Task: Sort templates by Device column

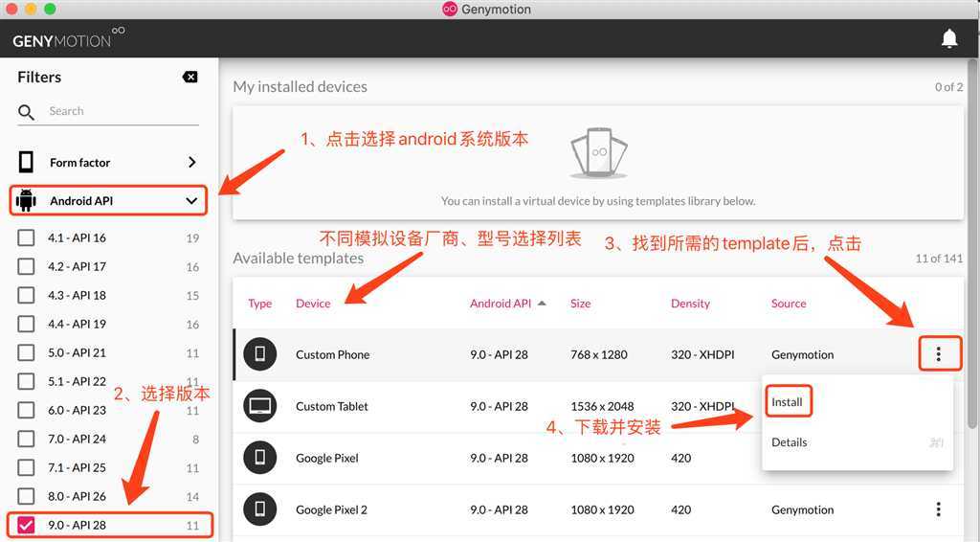Action: tap(313, 304)
